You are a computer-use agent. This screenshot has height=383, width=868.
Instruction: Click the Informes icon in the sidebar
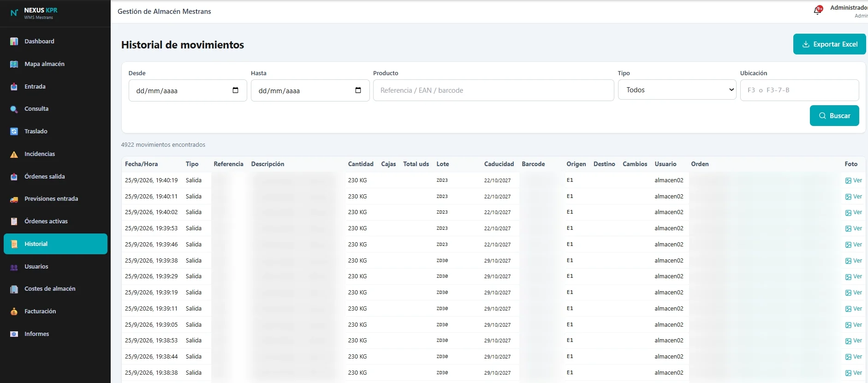click(x=14, y=334)
